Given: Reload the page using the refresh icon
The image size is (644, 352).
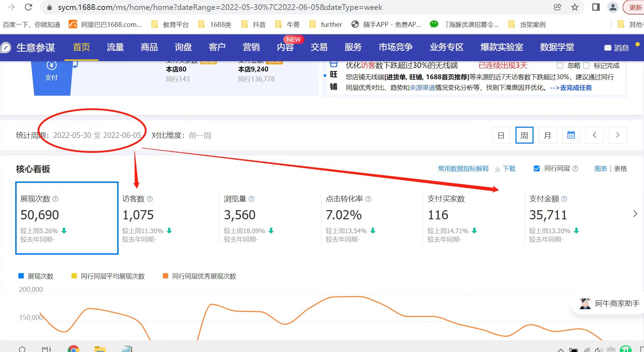Looking at the screenshot, I should point(29,7).
